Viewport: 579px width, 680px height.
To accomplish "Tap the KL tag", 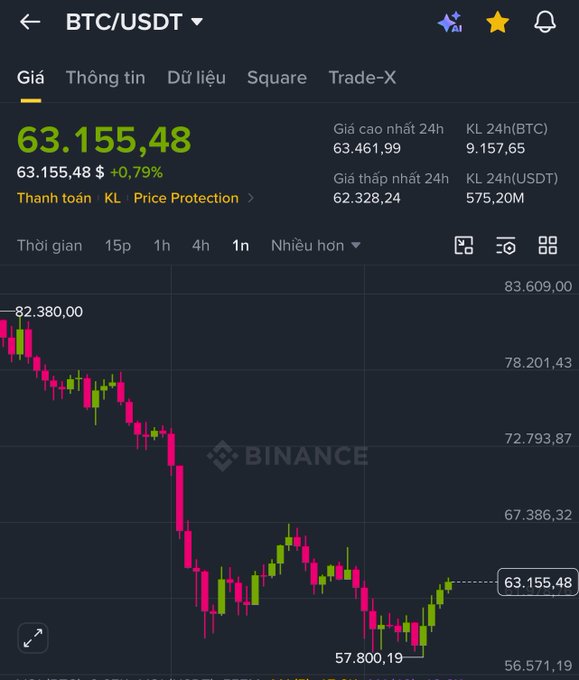I will point(112,198).
